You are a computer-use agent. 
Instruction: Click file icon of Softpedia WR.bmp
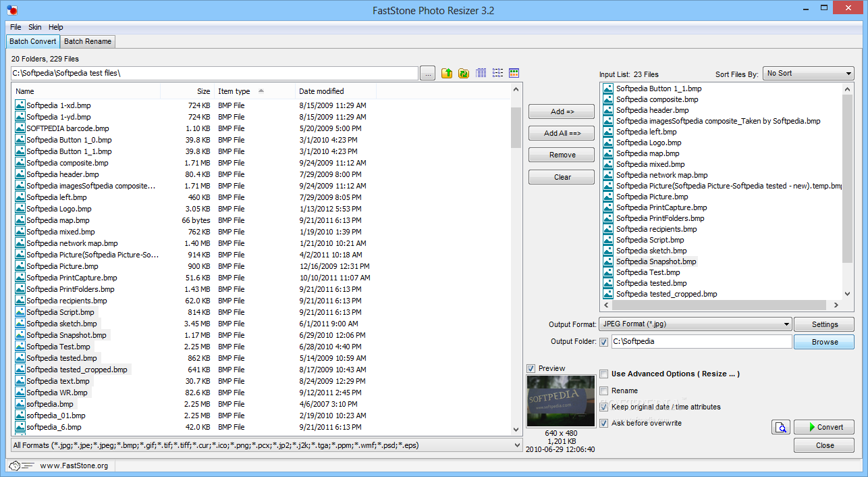coord(20,393)
